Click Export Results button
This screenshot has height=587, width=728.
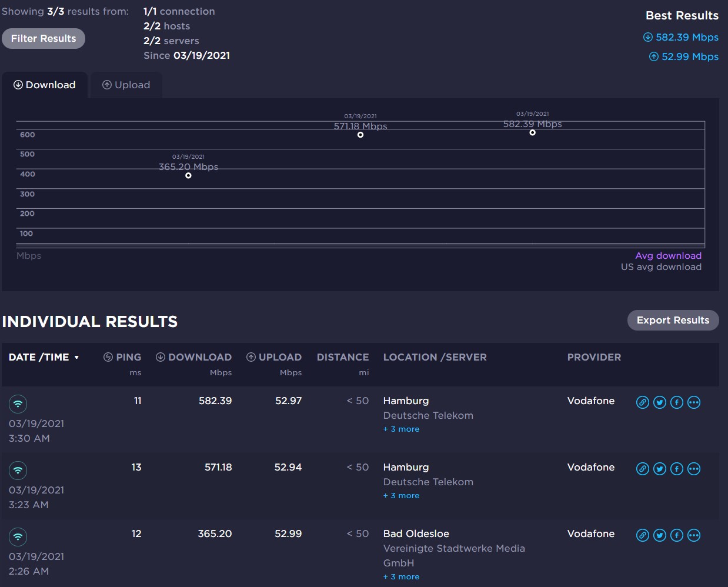673,320
